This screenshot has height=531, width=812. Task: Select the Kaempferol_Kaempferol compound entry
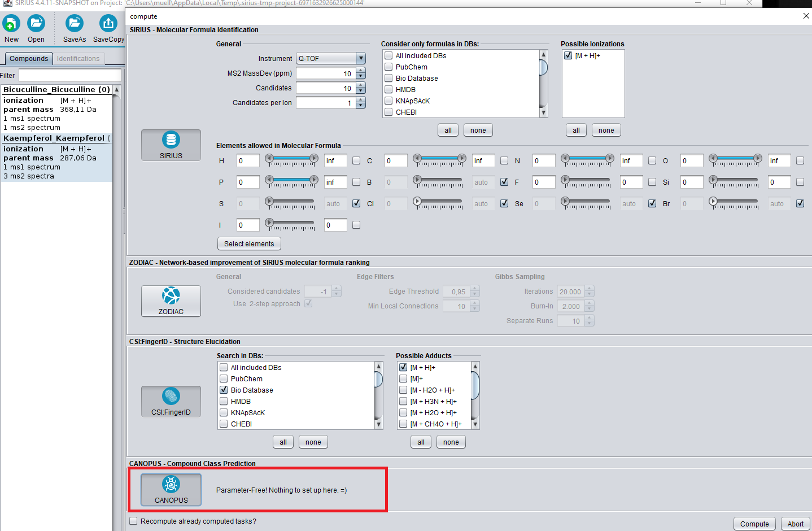57,157
